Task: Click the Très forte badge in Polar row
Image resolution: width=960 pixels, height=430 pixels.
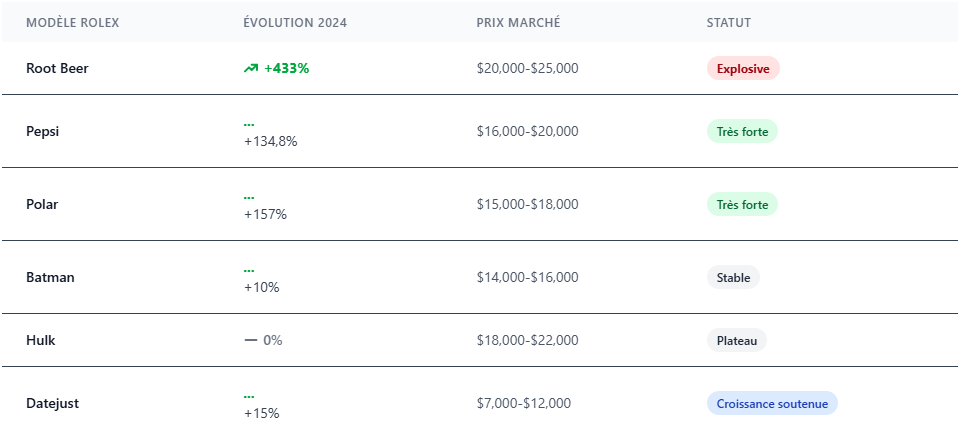Action: click(741, 204)
